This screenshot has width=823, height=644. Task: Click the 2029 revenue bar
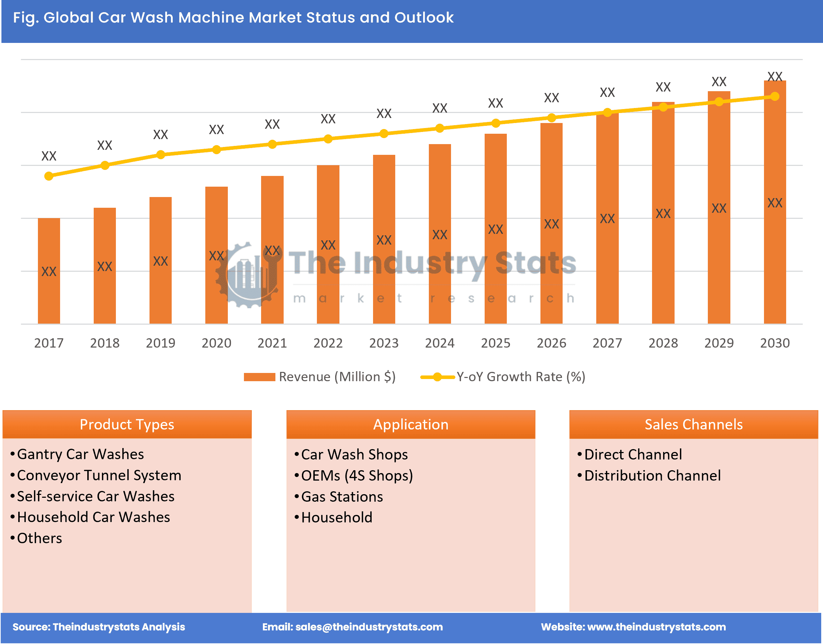coord(719,207)
